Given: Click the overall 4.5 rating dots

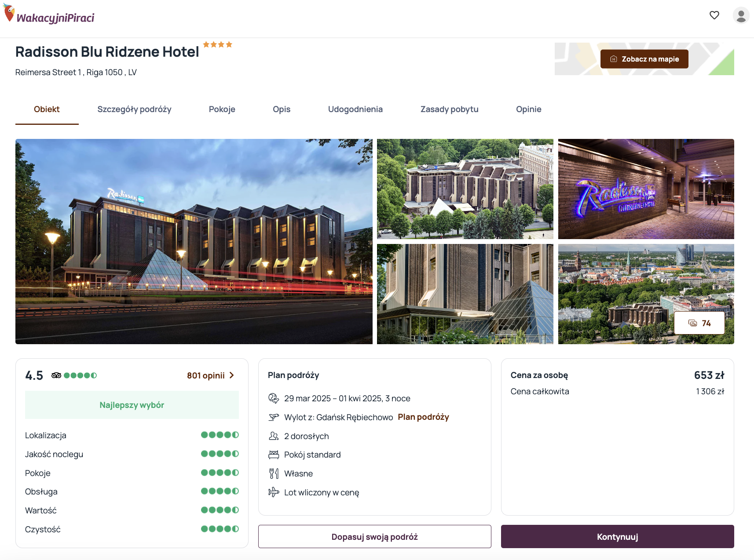Looking at the screenshot, I should point(81,375).
